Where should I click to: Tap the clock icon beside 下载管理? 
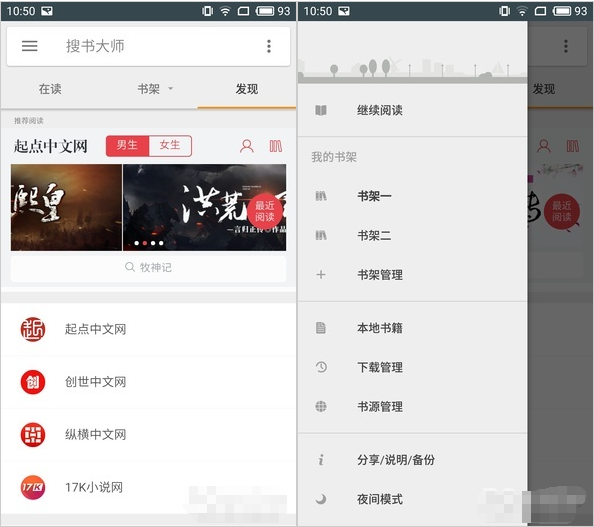tap(321, 367)
